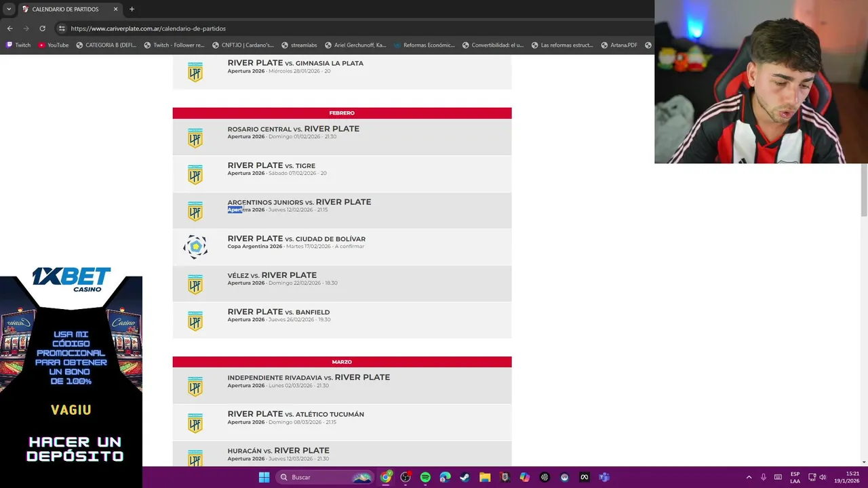Open Meta app from the taskbar
The width and height of the screenshot is (868, 488).
[584, 477]
